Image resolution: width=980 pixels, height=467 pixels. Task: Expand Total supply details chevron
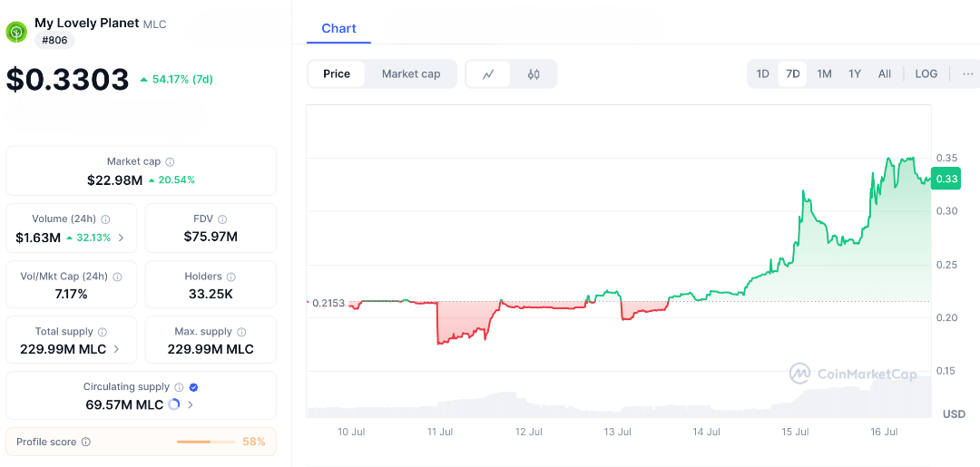[x=116, y=349]
